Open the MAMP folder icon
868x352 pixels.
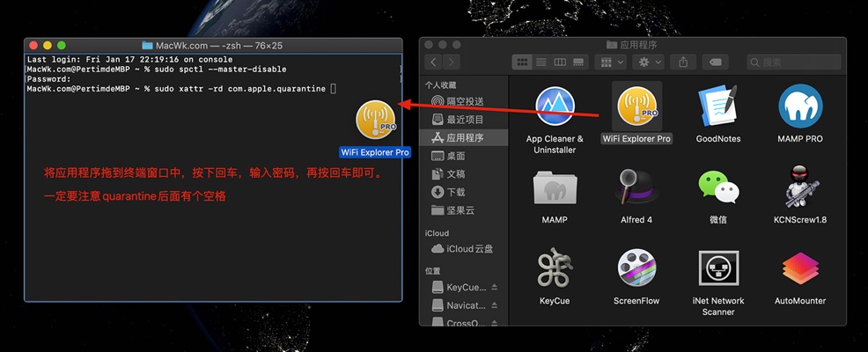click(x=555, y=187)
